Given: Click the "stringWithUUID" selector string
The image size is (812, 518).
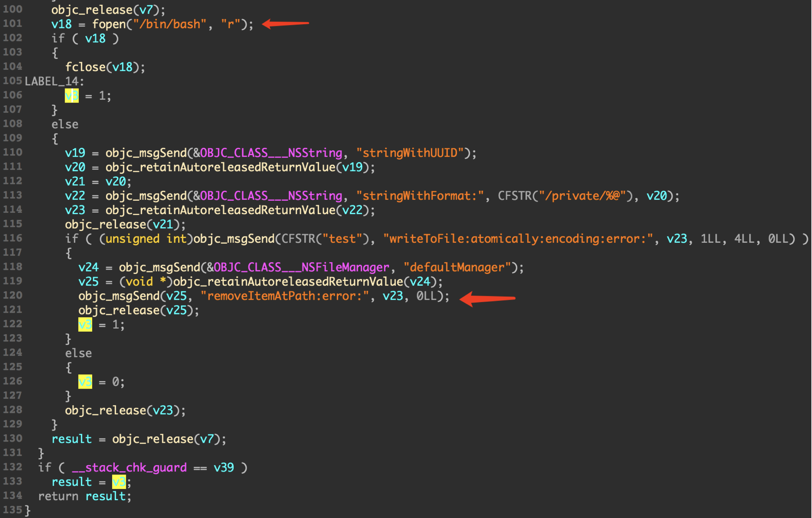Looking at the screenshot, I should [x=410, y=153].
